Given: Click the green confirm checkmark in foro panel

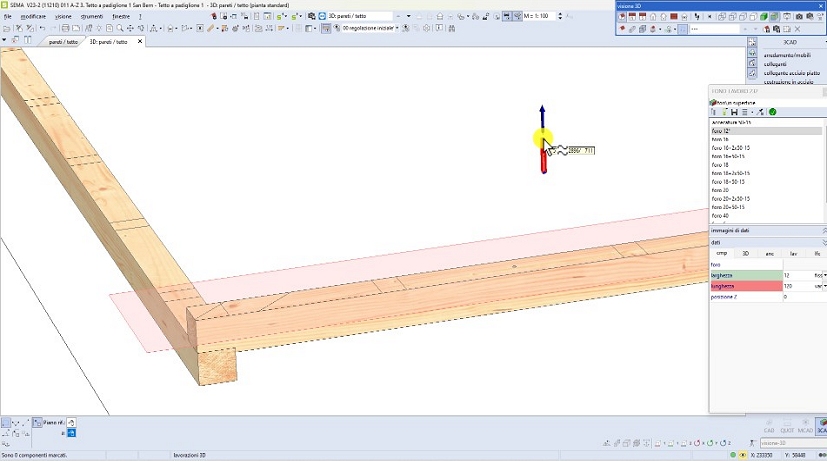Looking at the screenshot, I should pos(773,112).
